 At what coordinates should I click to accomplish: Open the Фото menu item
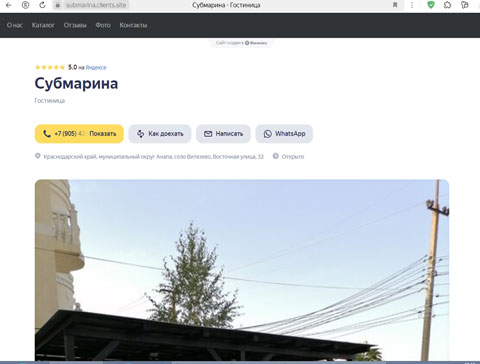pyautogui.click(x=103, y=25)
